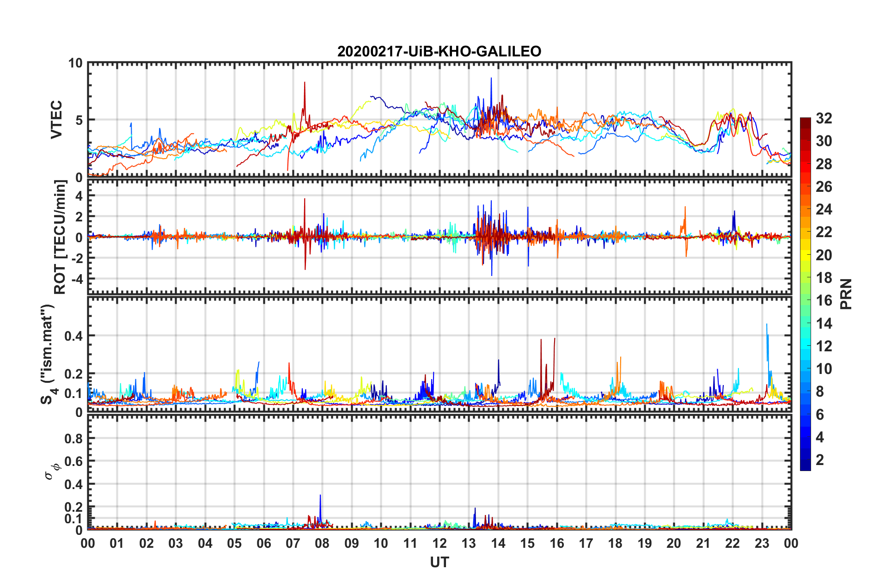Click colorbar tick value 2

[820, 459]
